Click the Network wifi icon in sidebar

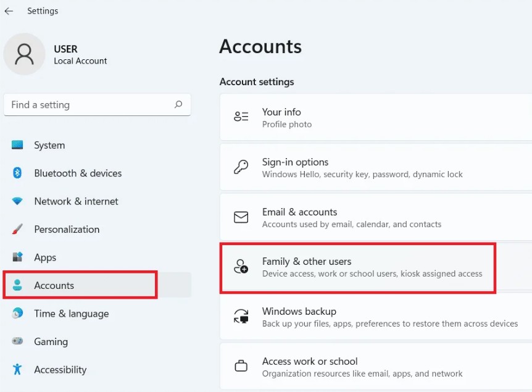17,201
